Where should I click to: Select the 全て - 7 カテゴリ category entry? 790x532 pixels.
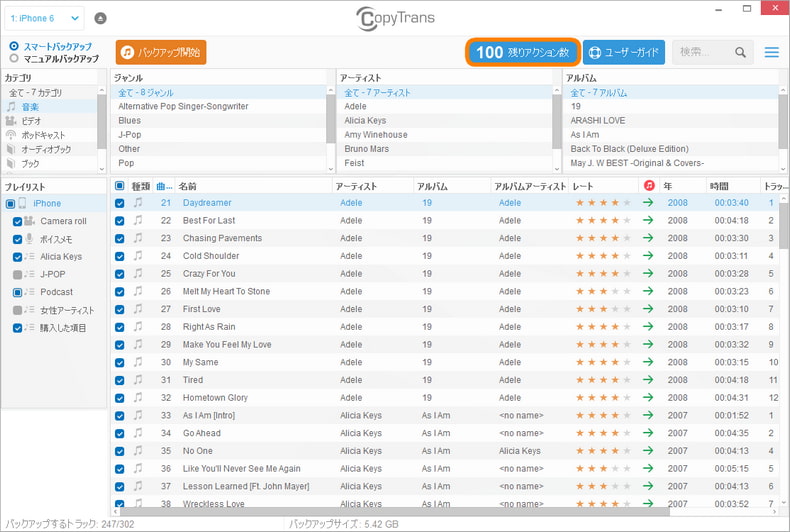click(x=35, y=92)
